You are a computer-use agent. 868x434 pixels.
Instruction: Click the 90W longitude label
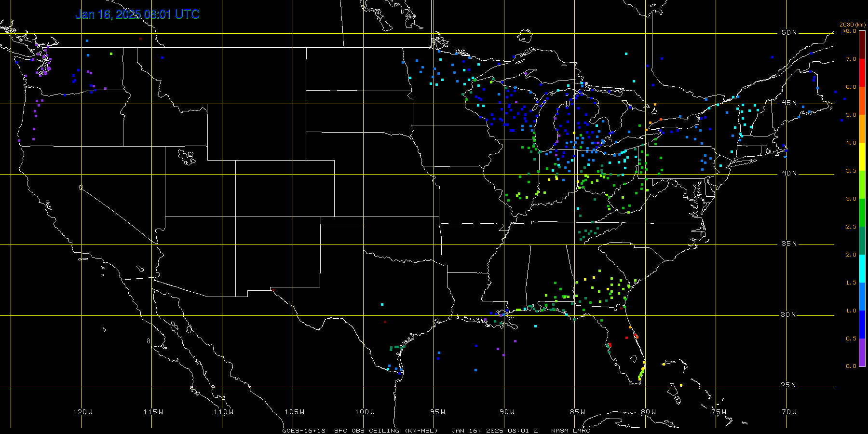click(x=507, y=412)
